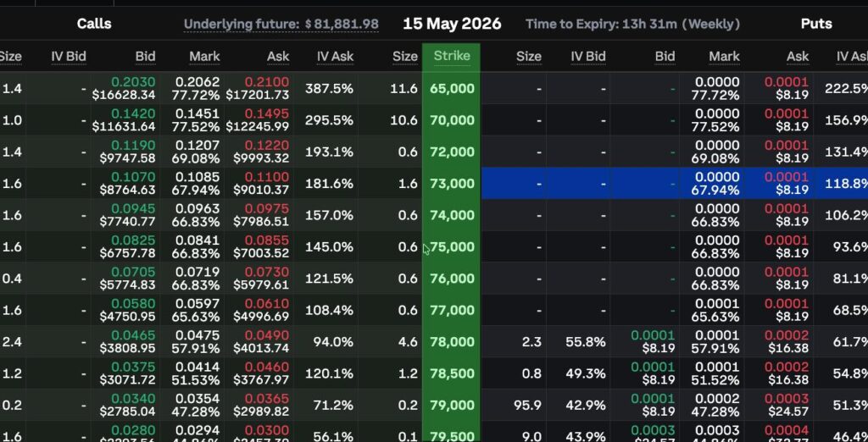Select the 73,000 strike row
This screenshot has height=442, width=868.
click(434, 184)
